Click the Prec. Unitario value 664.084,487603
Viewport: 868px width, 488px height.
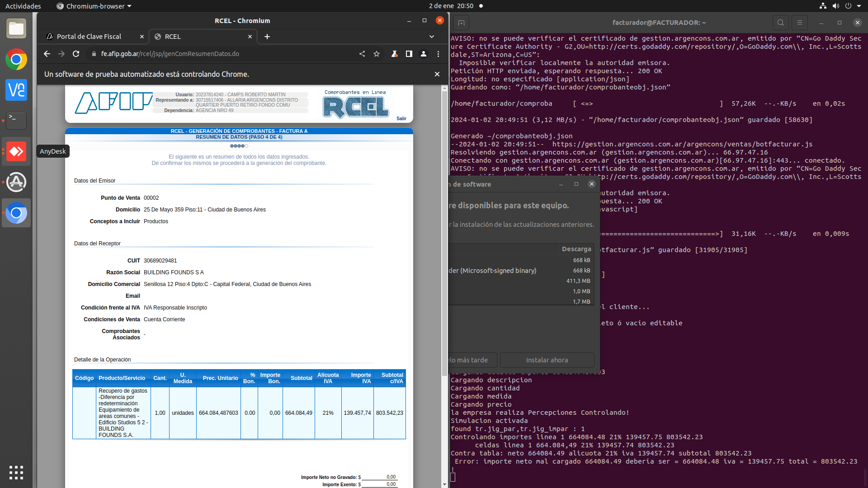[218, 413]
